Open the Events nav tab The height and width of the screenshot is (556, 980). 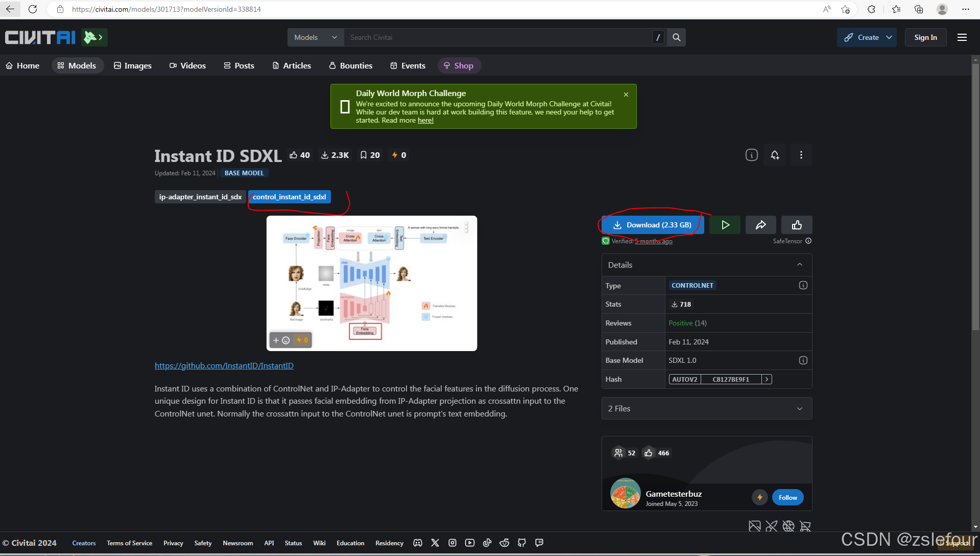point(408,65)
